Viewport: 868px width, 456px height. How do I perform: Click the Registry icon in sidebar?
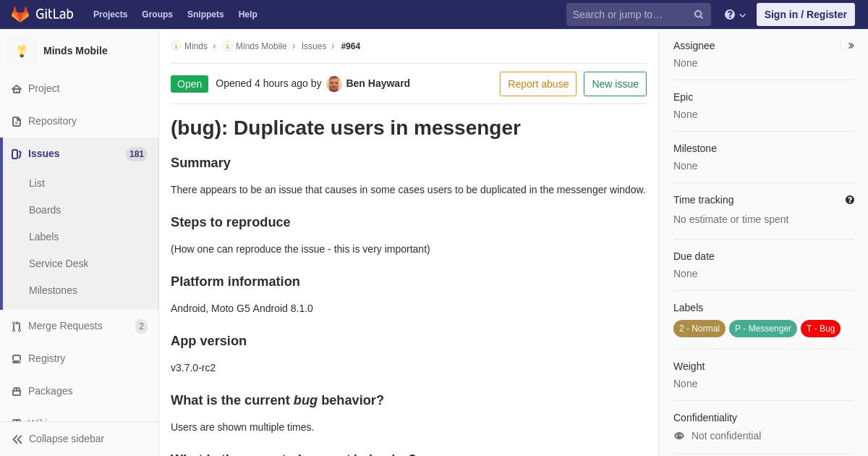coord(17,359)
